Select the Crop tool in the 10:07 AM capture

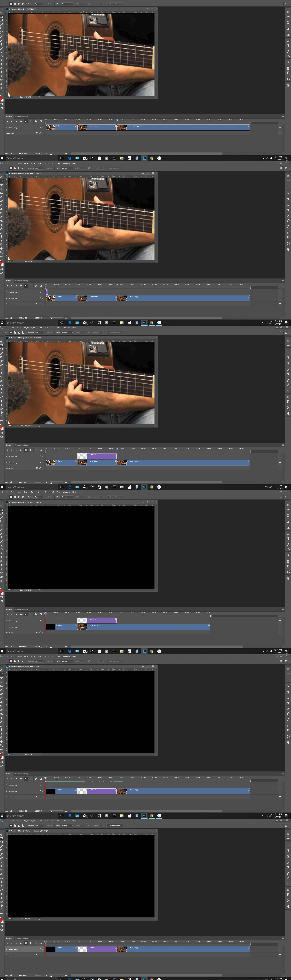tap(2, 29)
